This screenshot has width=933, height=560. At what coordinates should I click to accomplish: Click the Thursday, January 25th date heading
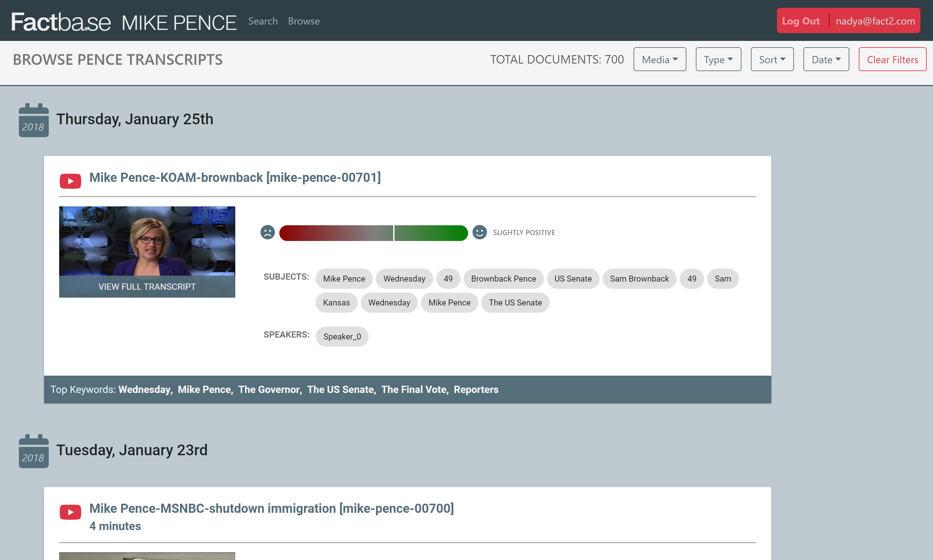[135, 119]
